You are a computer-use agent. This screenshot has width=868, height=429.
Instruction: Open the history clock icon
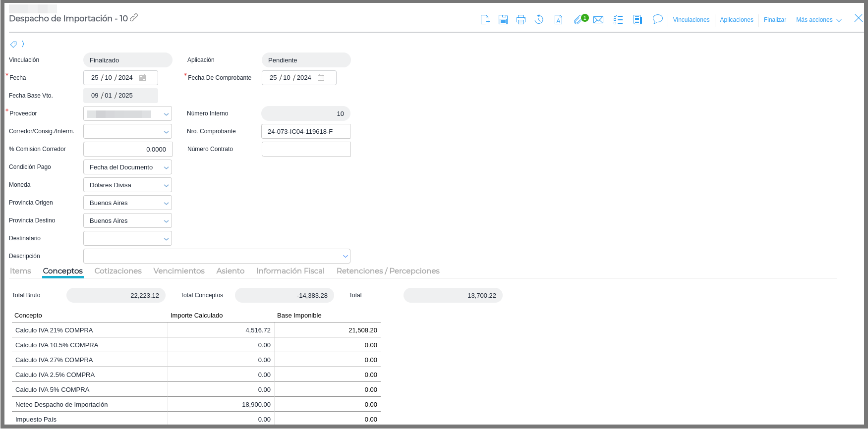tap(539, 20)
